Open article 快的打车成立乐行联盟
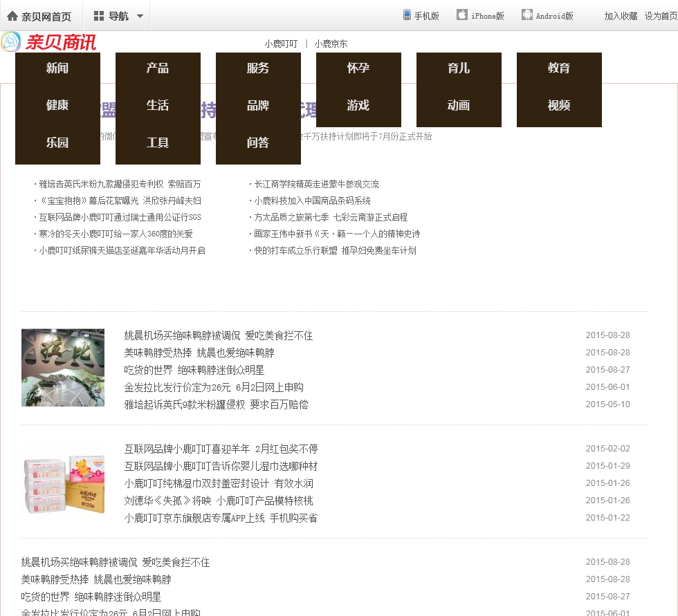Viewport: 678px width, 616px height. 335,250
